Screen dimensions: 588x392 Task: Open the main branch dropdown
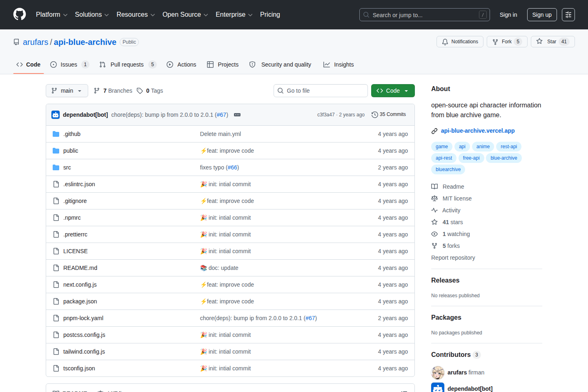pos(67,90)
